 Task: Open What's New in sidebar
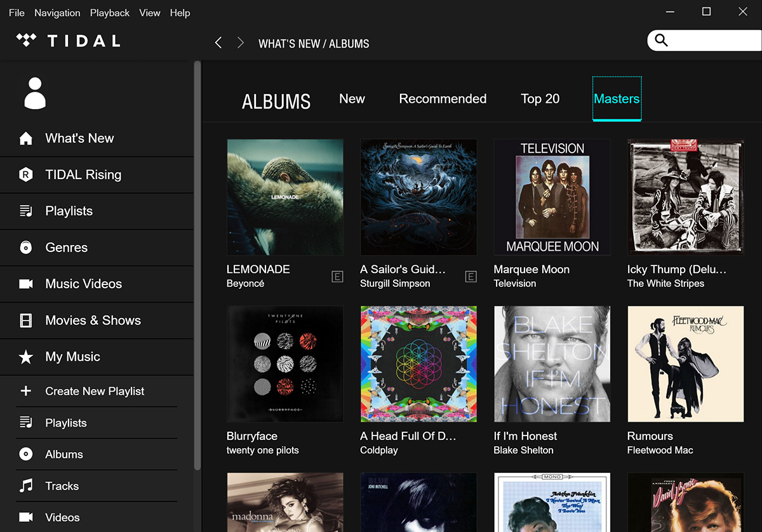pos(97,138)
